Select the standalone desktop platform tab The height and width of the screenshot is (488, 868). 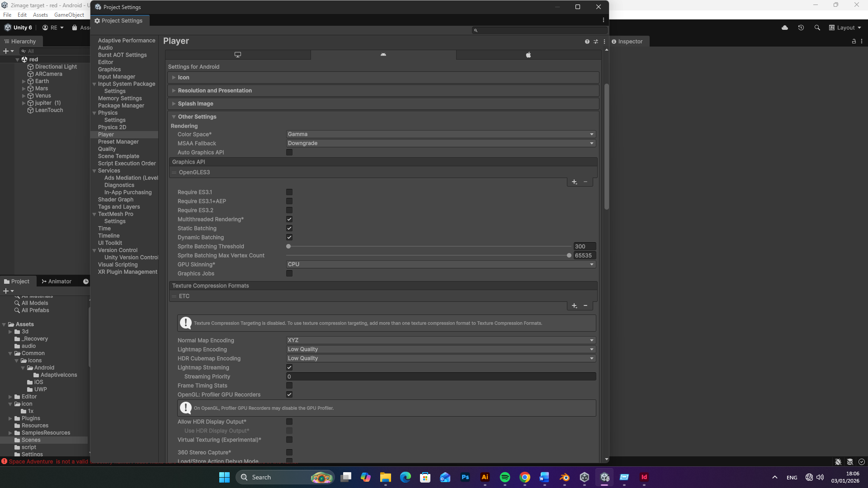point(238,55)
